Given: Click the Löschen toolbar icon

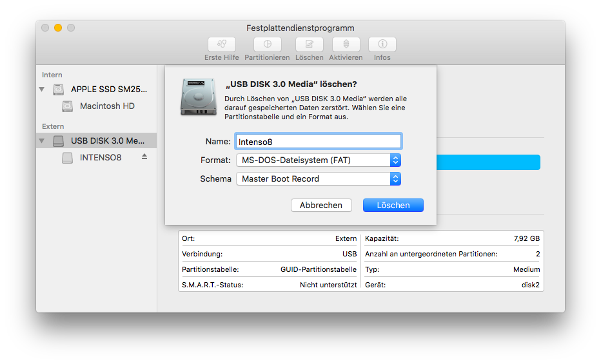Looking at the screenshot, I should pyautogui.click(x=310, y=44).
